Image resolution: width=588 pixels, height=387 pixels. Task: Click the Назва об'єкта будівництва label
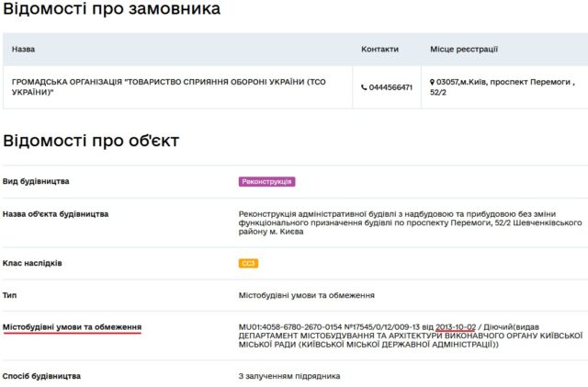[55, 214]
